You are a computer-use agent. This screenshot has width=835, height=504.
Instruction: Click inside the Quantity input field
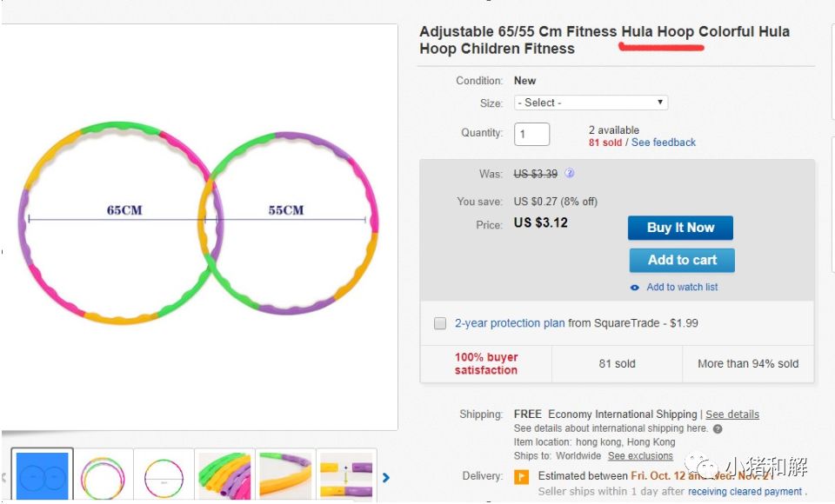click(532, 134)
